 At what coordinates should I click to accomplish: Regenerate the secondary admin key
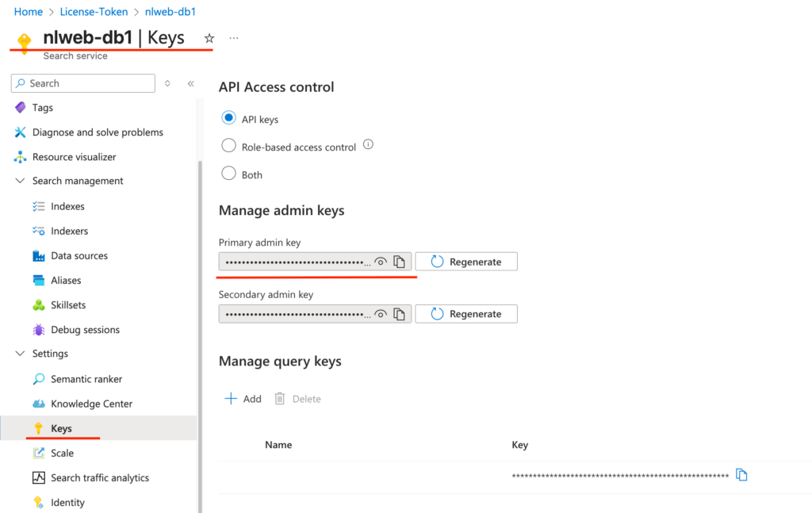[x=466, y=314]
